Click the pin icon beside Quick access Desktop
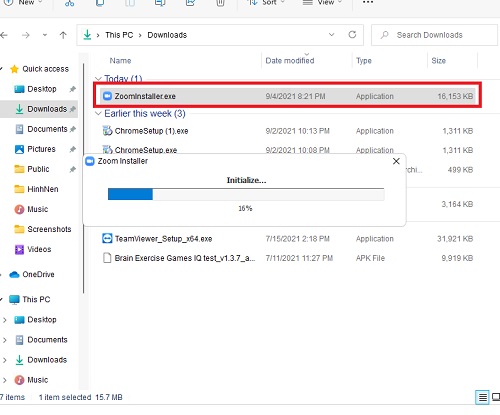 72,89
